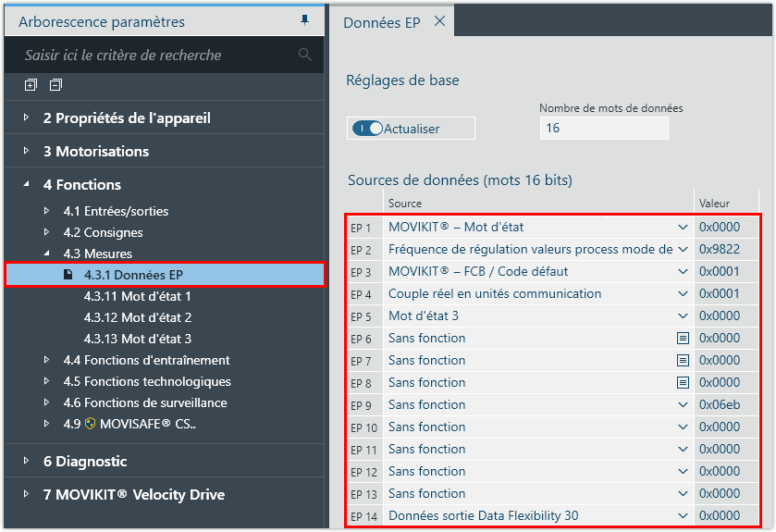Click the search magnifier icon
Screen dimensions: 776x532
(x=305, y=56)
